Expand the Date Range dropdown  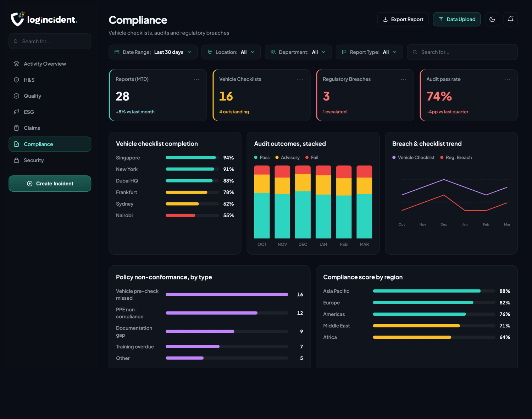(153, 52)
